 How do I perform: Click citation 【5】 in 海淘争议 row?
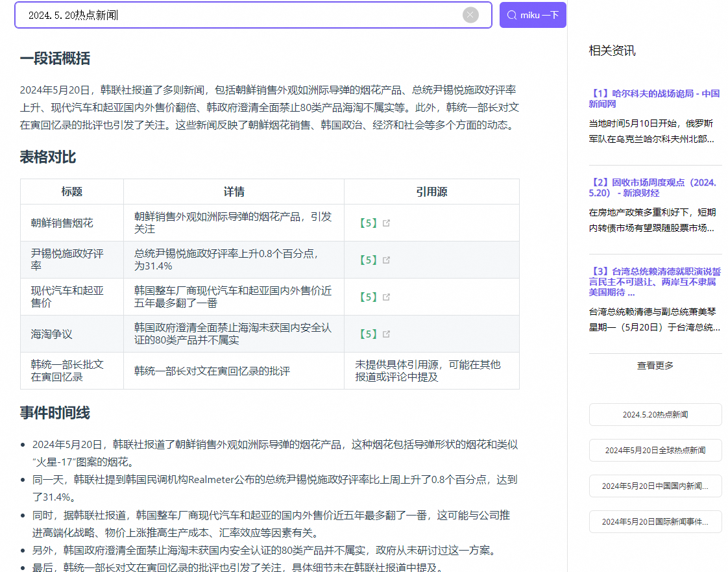pyautogui.click(x=368, y=334)
